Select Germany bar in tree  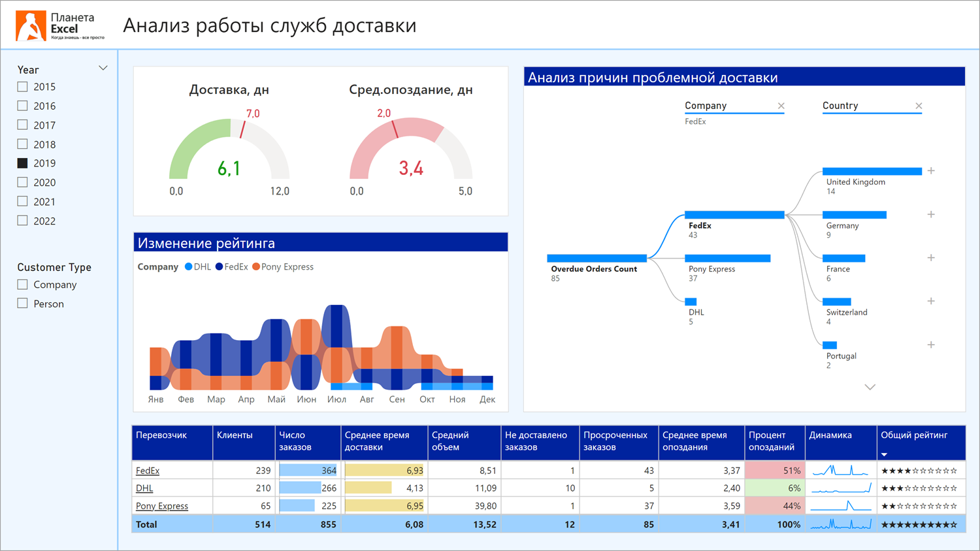click(x=855, y=215)
